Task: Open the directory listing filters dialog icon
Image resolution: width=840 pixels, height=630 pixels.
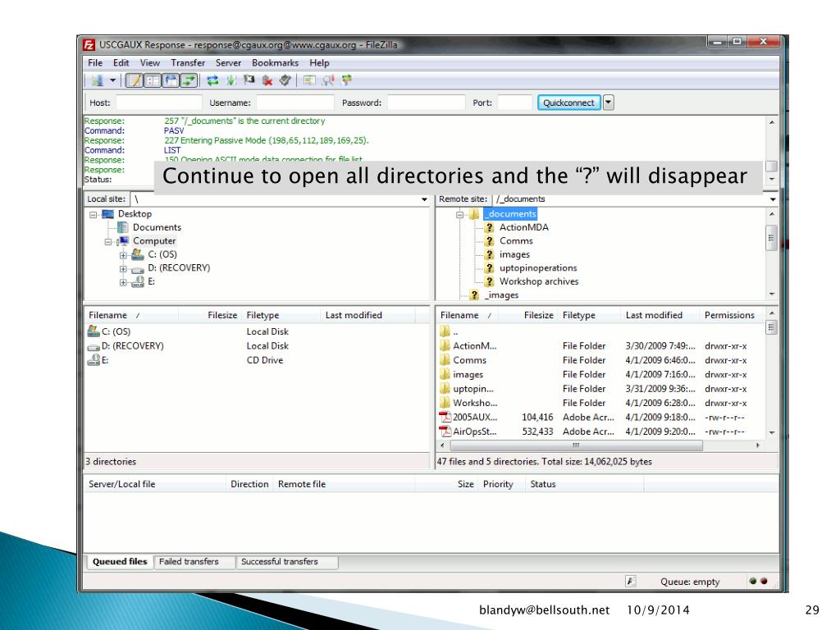Action: click(x=309, y=81)
